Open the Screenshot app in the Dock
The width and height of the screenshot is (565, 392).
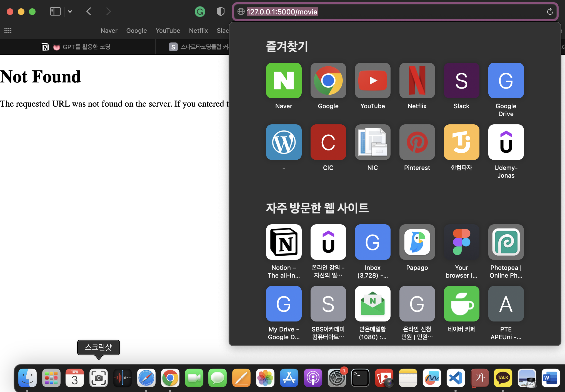point(99,378)
